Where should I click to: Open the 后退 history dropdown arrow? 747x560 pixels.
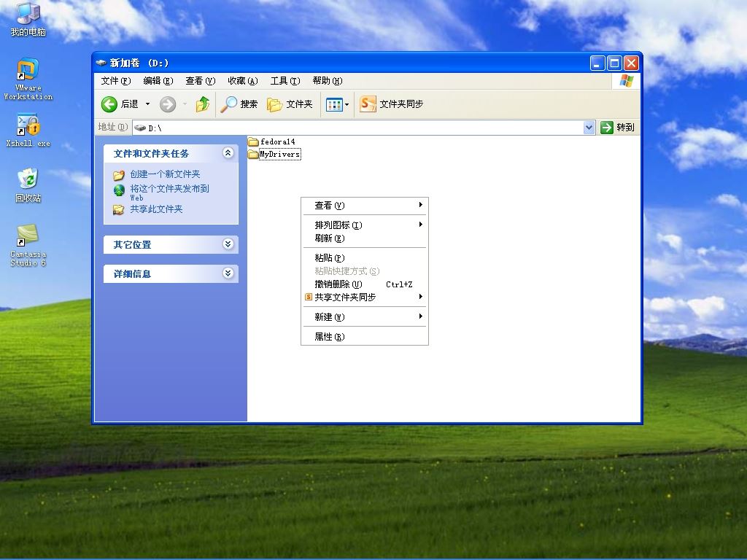pyautogui.click(x=147, y=104)
